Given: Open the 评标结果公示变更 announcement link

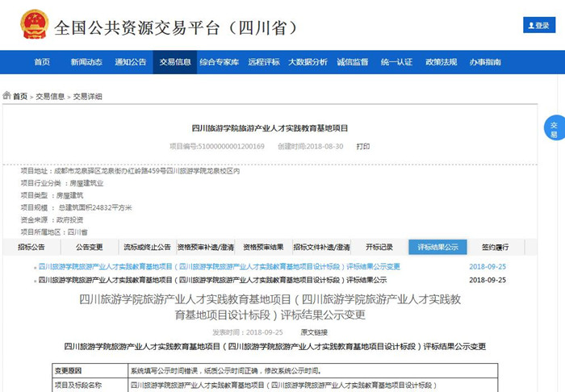Looking at the screenshot, I should pyautogui.click(x=219, y=266).
